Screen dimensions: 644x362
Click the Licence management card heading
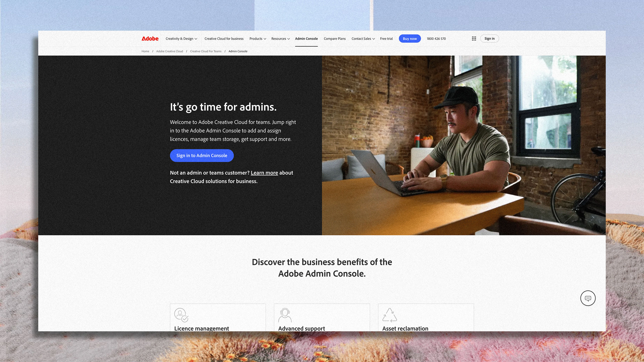(202, 328)
